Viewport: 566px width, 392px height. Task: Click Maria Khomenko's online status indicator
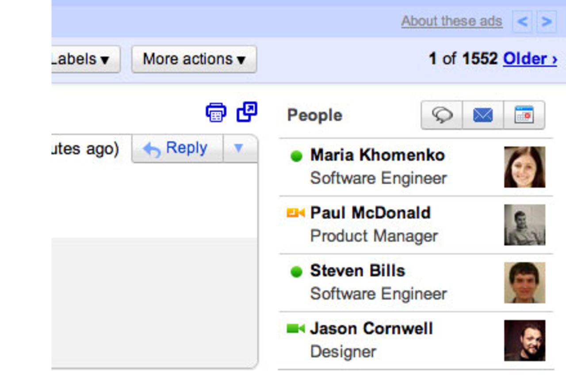coord(297,156)
